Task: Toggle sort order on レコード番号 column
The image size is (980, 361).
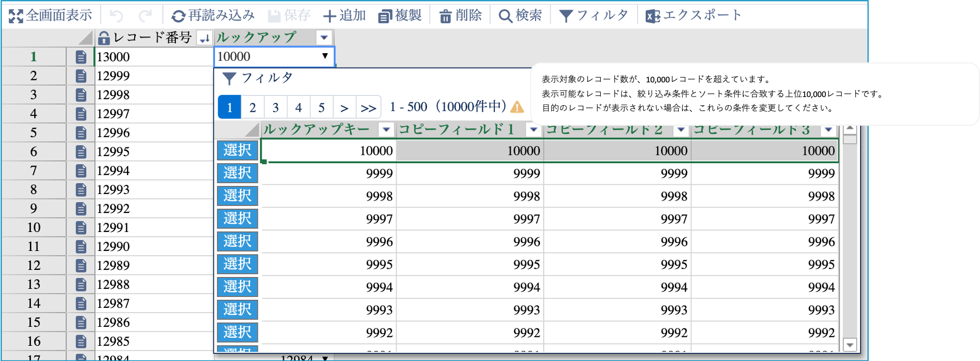Action: point(204,38)
